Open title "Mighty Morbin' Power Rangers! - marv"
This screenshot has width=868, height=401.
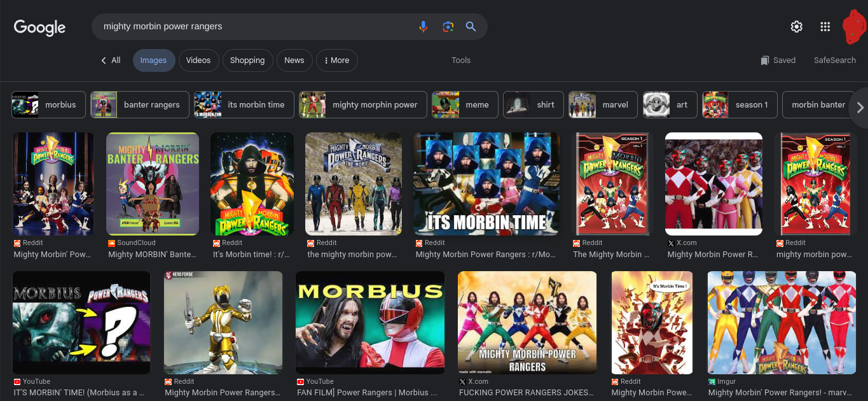[x=782, y=393]
